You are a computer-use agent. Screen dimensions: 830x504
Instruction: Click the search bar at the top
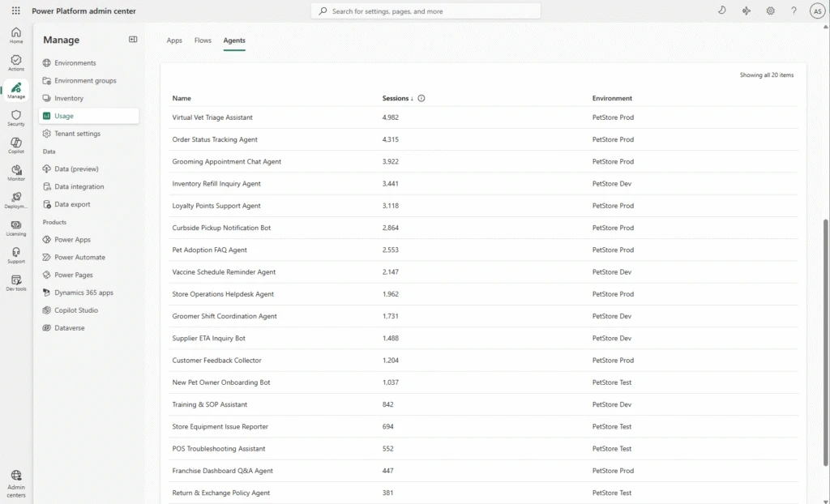tap(426, 11)
